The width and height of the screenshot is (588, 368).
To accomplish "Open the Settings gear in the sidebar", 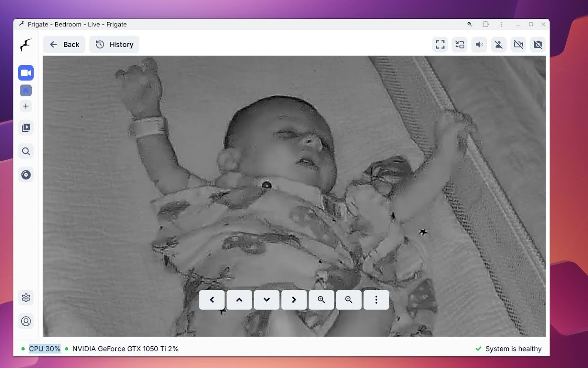I will 26,298.
